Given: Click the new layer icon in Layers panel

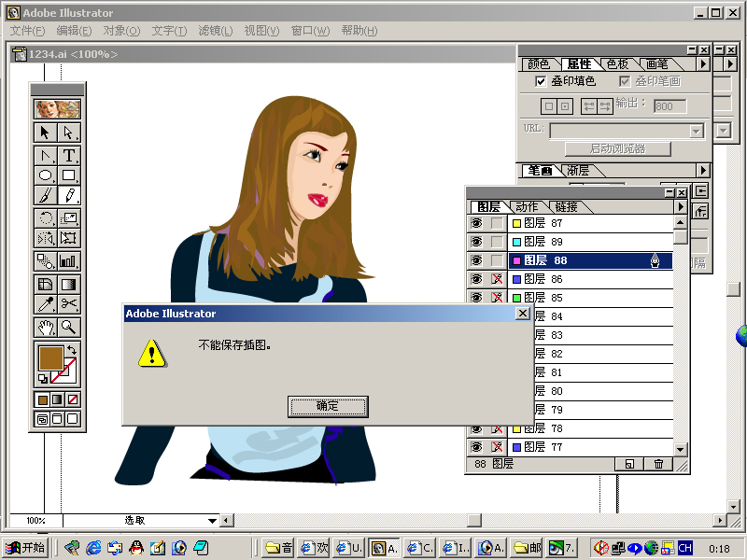Looking at the screenshot, I should tap(629, 464).
